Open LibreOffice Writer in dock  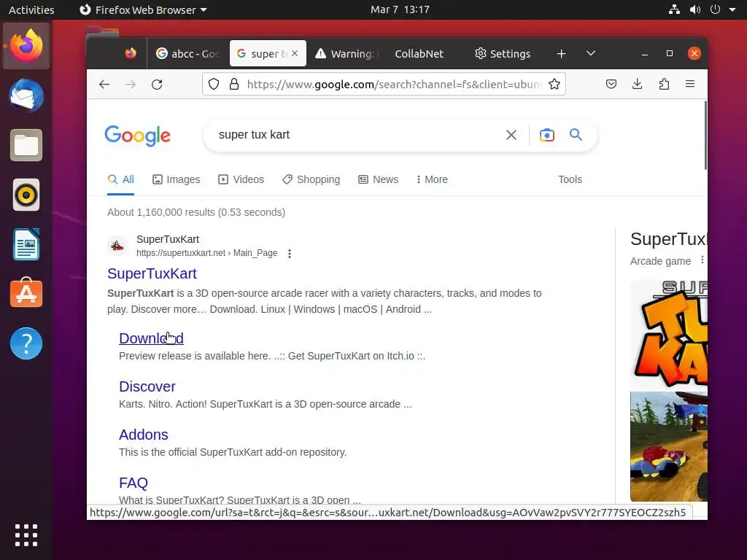pyautogui.click(x=26, y=244)
